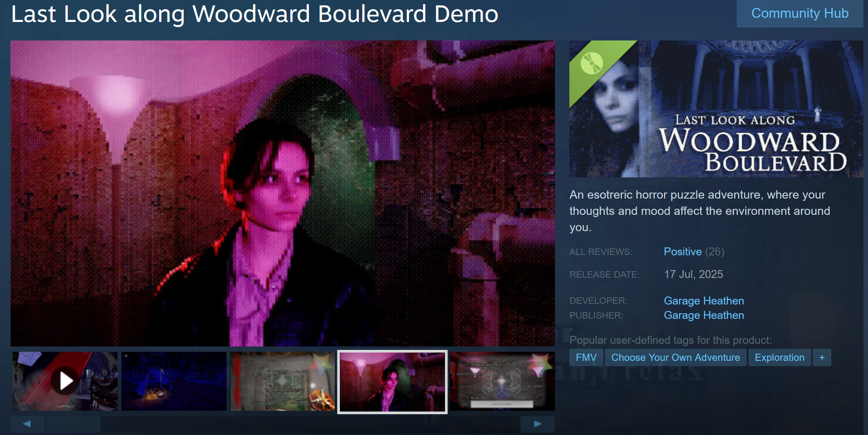Open the main screenshot of woman in corridor
Image resolution: width=868 pixels, height=435 pixels.
pyautogui.click(x=283, y=193)
